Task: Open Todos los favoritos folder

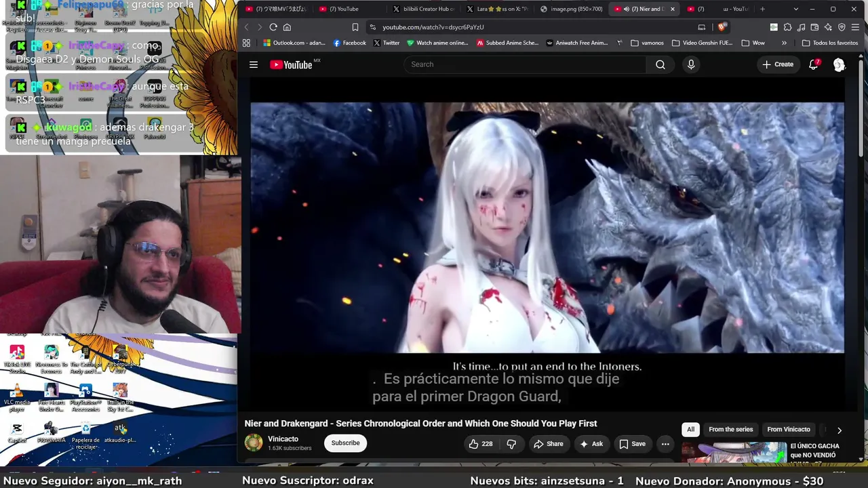Action: (830, 43)
